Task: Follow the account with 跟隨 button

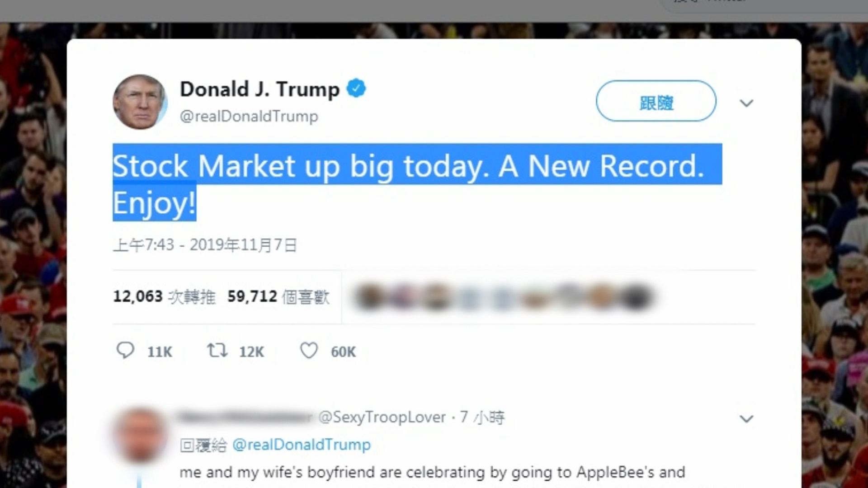Action: point(656,101)
